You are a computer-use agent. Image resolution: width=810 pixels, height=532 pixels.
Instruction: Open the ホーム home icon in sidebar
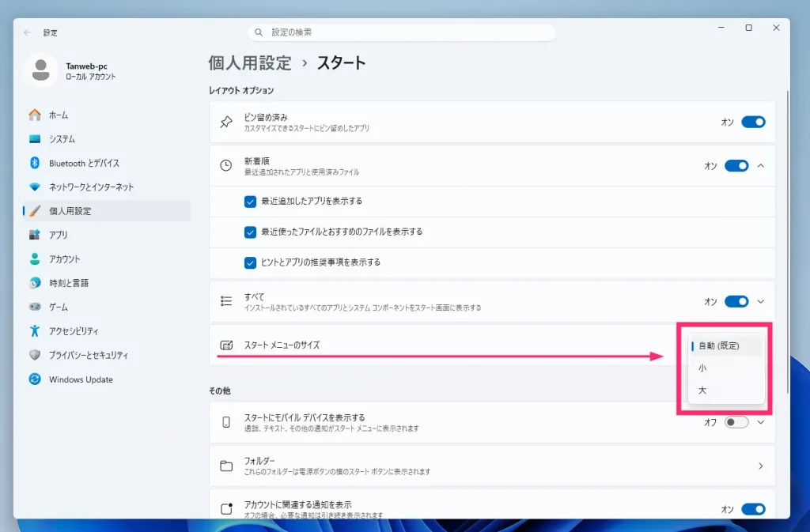click(x=35, y=115)
